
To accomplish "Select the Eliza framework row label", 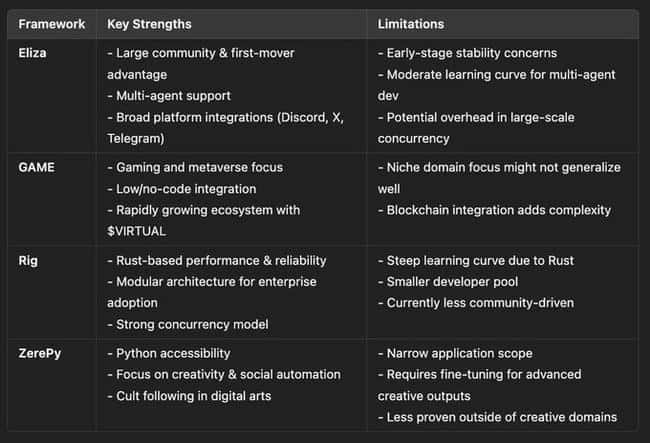I will point(32,53).
